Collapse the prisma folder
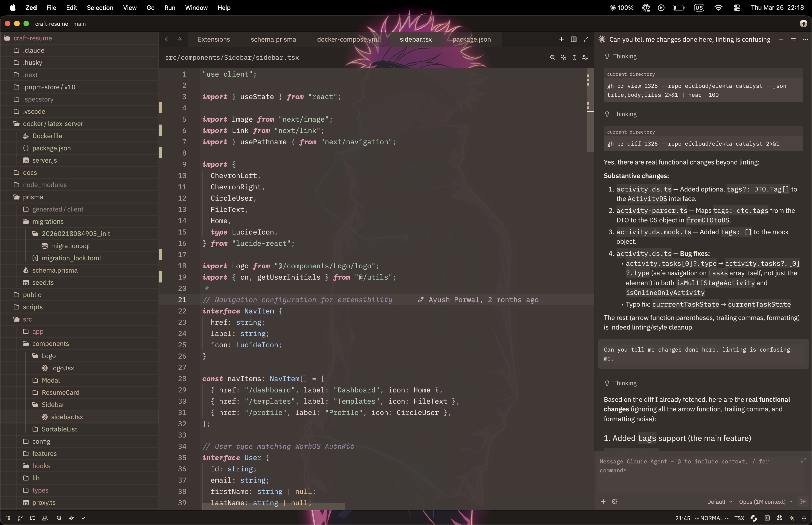The width and height of the screenshot is (812, 525). point(33,197)
